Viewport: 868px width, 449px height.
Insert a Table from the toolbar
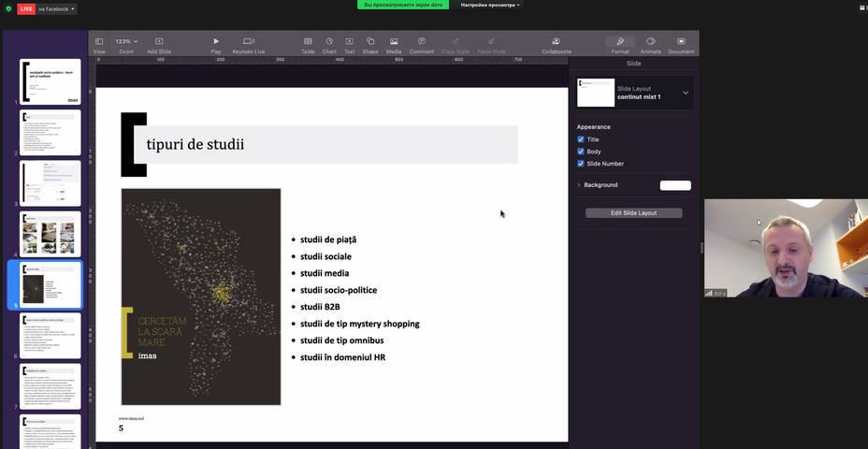pos(308,41)
